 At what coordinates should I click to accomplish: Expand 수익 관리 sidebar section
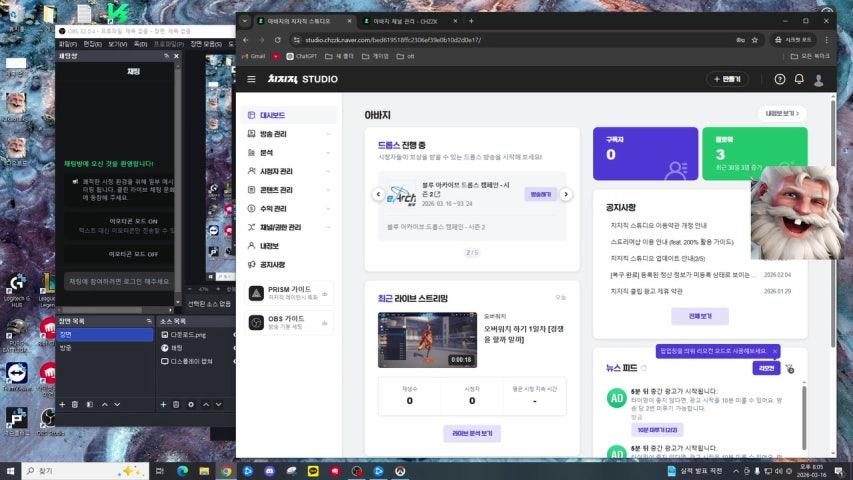(x=289, y=208)
